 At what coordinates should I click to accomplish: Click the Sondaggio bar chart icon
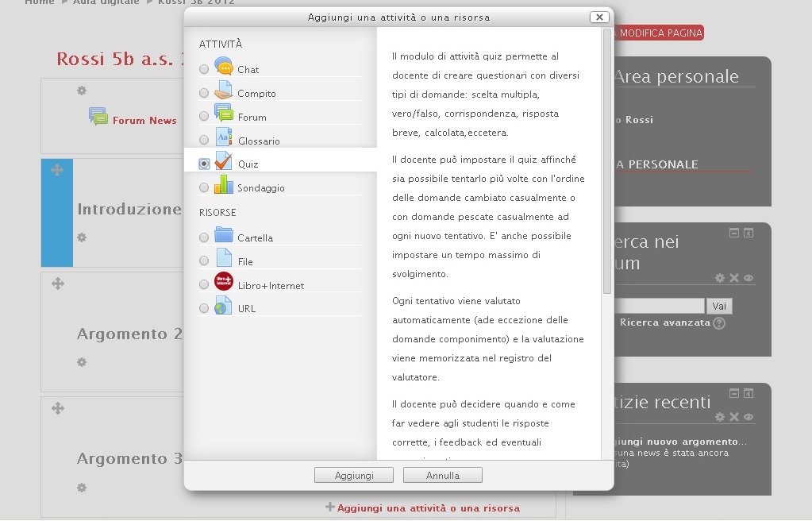pos(224,186)
